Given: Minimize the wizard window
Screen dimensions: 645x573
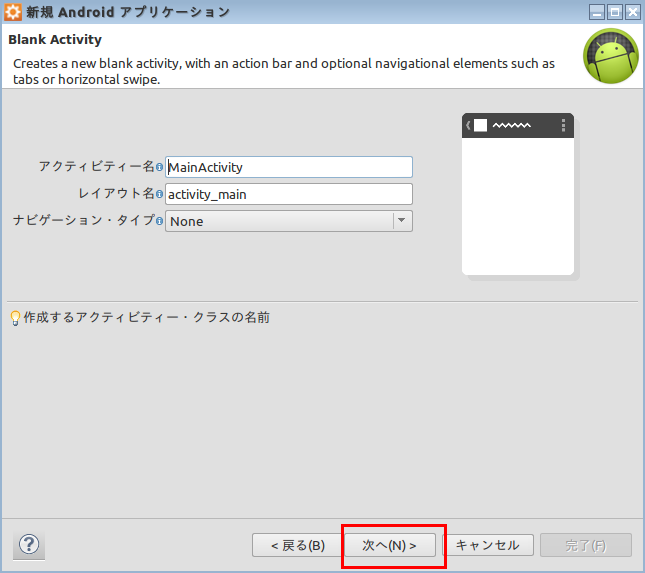Looking at the screenshot, I should tap(596, 12).
